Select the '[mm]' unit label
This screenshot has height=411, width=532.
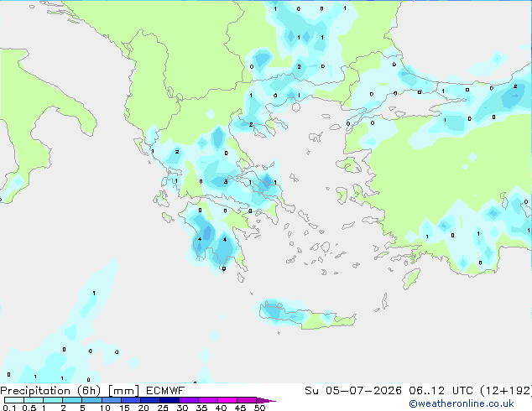tap(124, 391)
